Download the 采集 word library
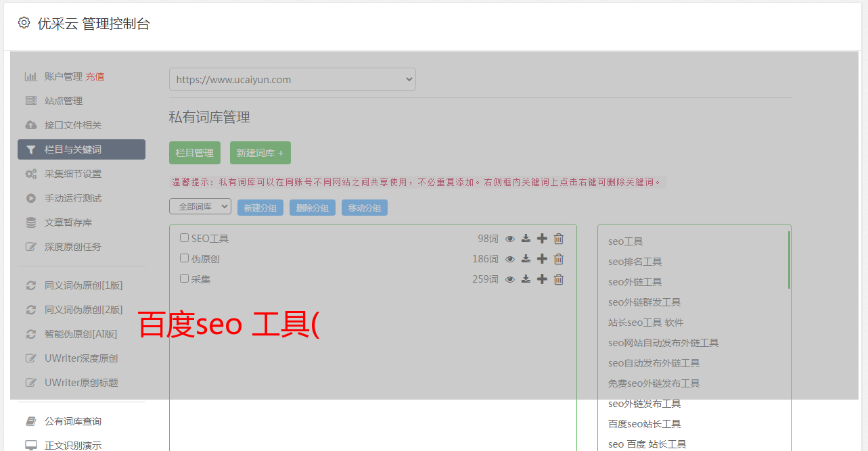Screen dimensions: 868x451 526,279
